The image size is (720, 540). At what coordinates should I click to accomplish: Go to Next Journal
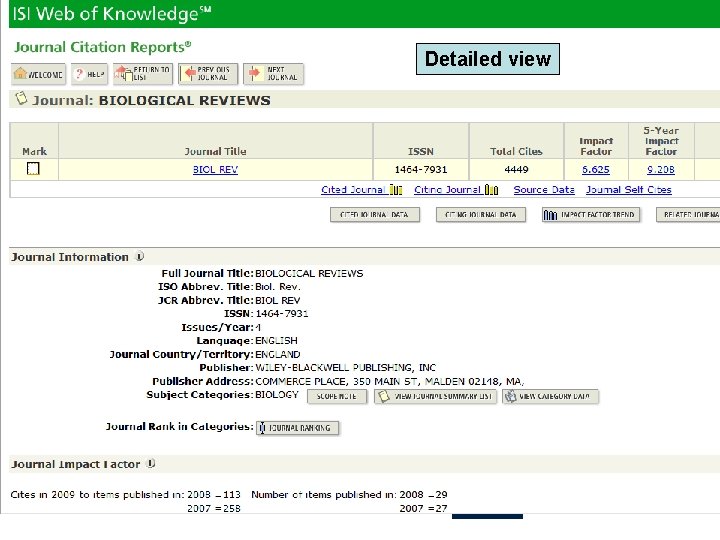coord(273,74)
